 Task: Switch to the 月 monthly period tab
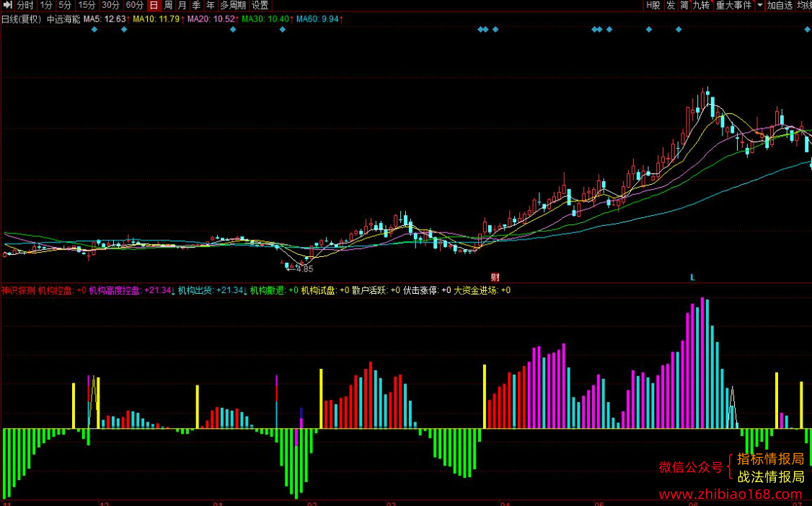(182, 5)
